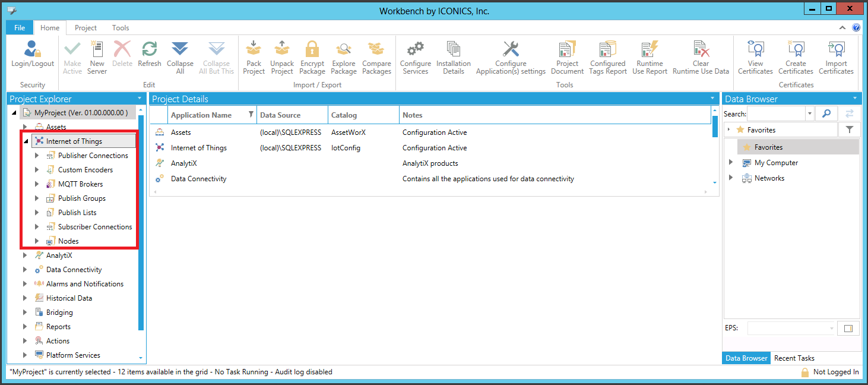
Task: Click the Data Browser filter funnel icon
Action: pos(849,130)
